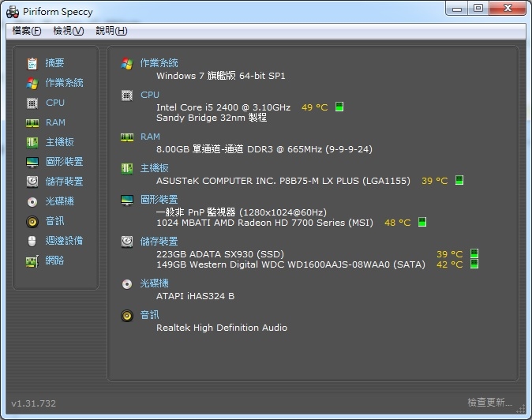
Task: Click the disc icon beside 光碟機 heading
Action: (127, 284)
